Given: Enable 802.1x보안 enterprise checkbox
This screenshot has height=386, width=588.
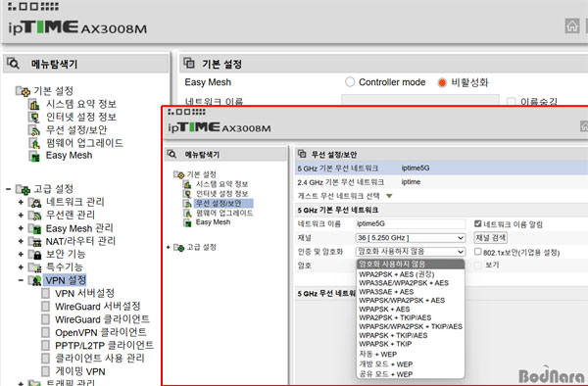Looking at the screenshot, I should tap(477, 252).
